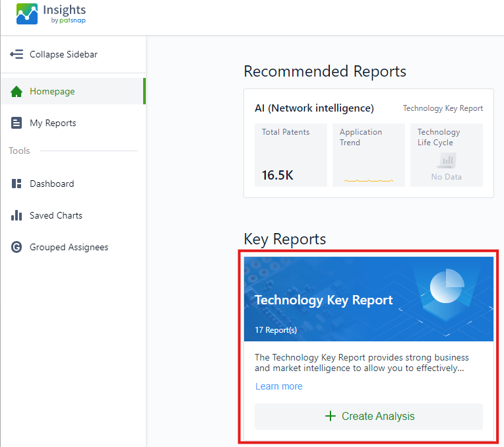Click the 17 Report(s) count text

coord(276,329)
